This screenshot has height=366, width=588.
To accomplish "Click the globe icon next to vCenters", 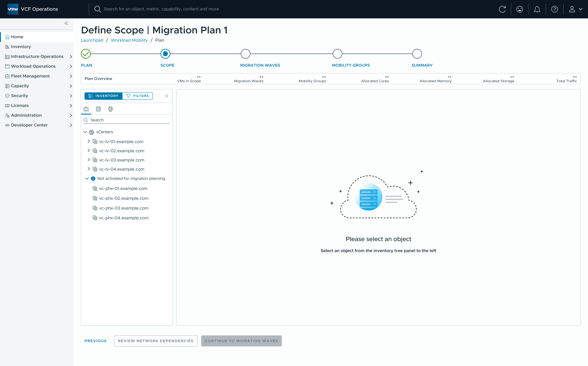I will (x=91, y=132).
